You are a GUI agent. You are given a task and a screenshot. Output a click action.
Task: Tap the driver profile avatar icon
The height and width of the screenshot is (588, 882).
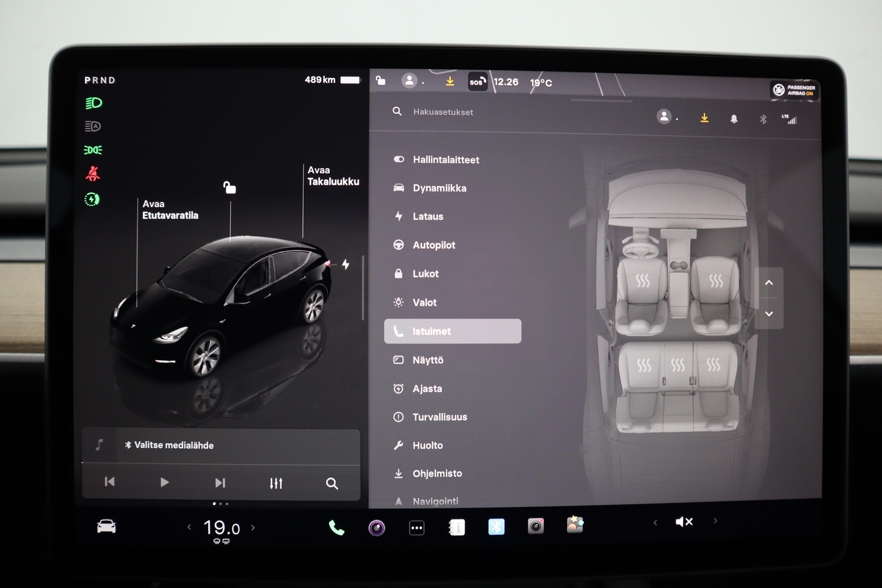click(665, 117)
